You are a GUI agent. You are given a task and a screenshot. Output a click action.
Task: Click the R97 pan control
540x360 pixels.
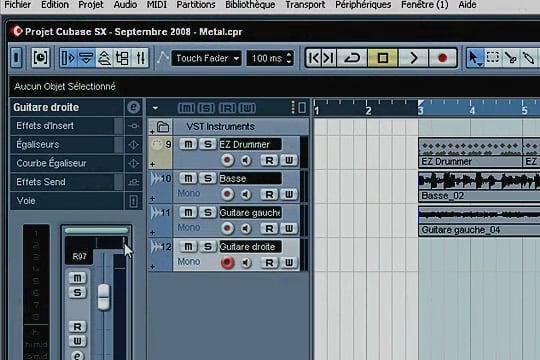(x=96, y=243)
